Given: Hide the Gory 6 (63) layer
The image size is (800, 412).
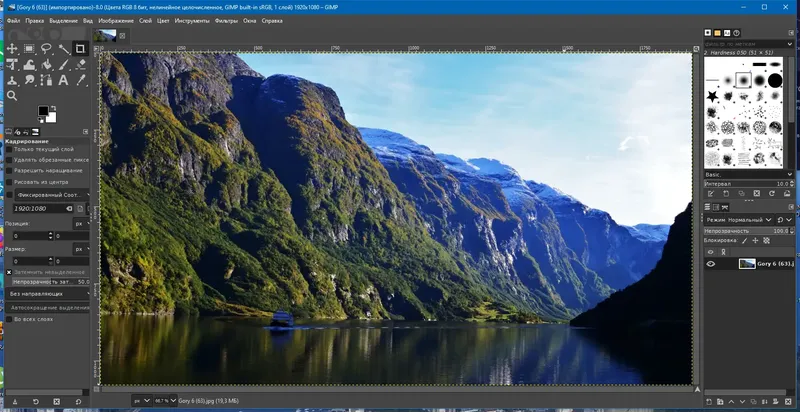Looking at the screenshot, I should (710, 264).
